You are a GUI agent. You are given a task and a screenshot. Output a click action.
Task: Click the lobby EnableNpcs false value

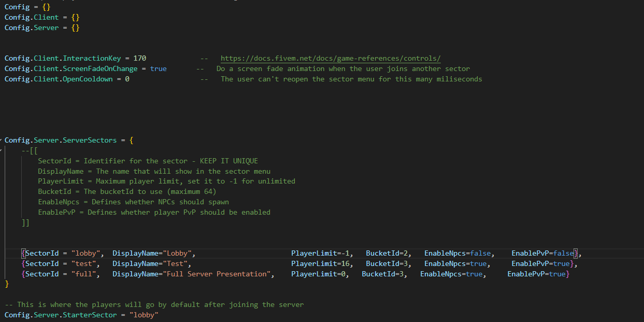(x=480, y=254)
